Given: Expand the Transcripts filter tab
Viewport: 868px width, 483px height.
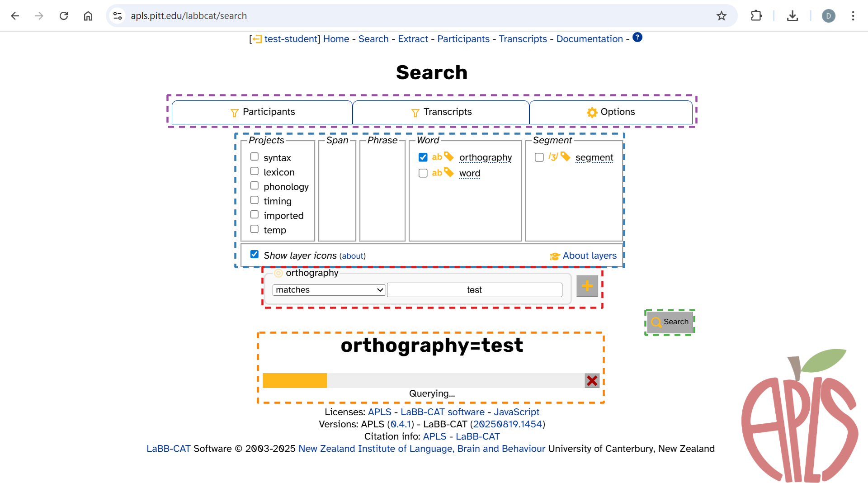Looking at the screenshot, I should click(x=441, y=112).
